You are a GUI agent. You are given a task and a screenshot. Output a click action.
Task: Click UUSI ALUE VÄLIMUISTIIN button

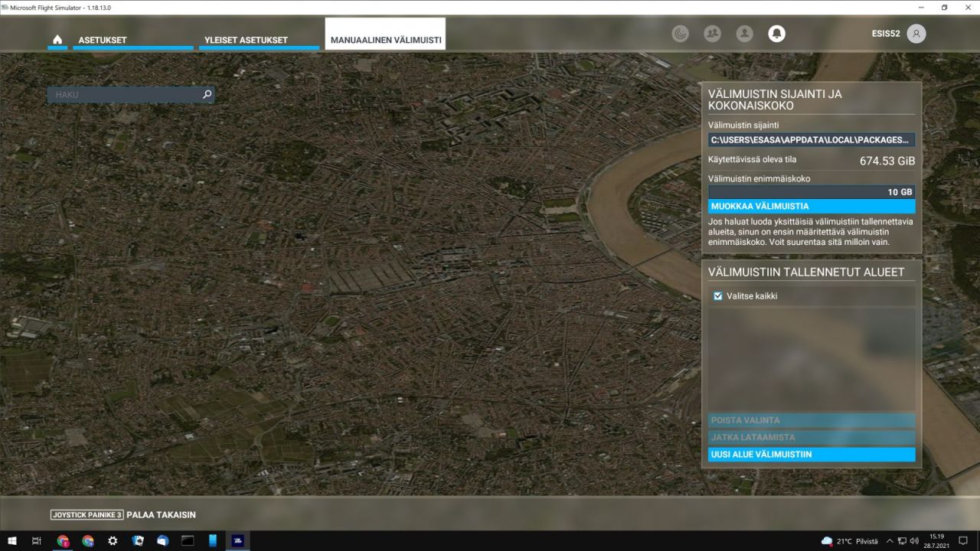pos(812,455)
